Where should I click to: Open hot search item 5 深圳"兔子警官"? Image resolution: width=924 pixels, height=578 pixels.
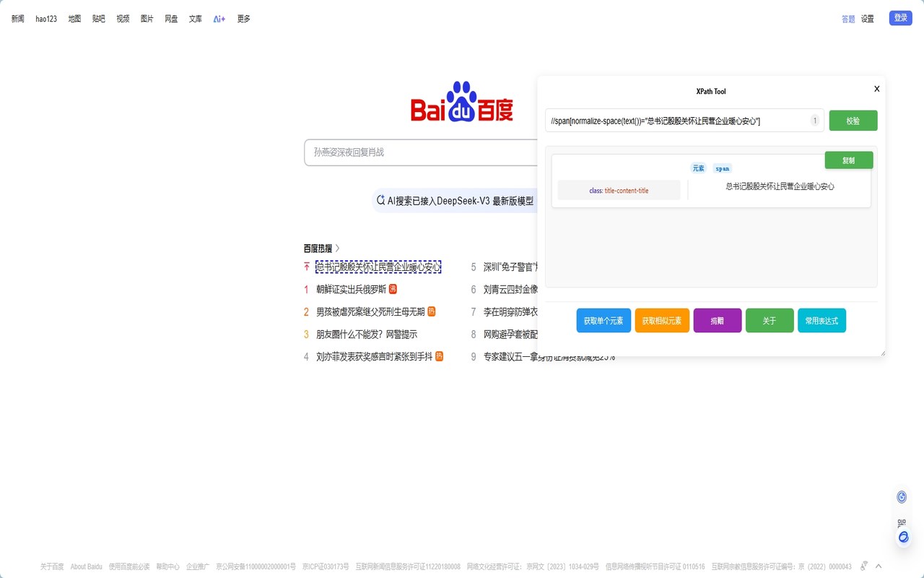pos(510,267)
